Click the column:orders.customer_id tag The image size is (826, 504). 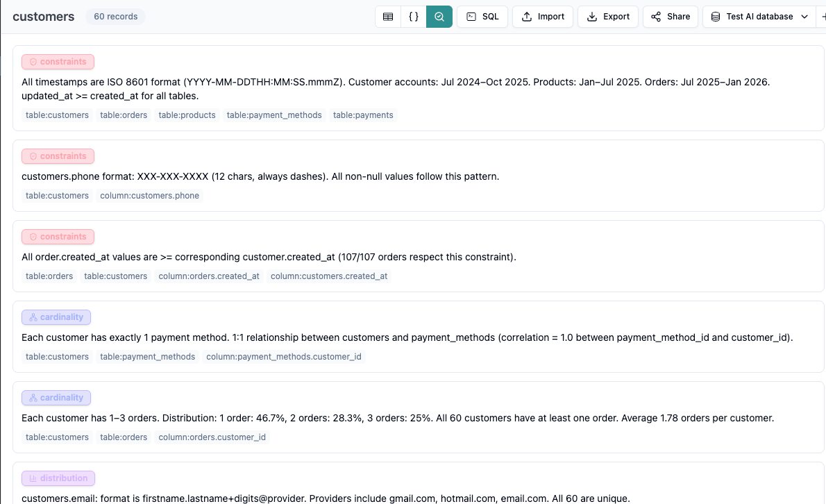pos(212,437)
